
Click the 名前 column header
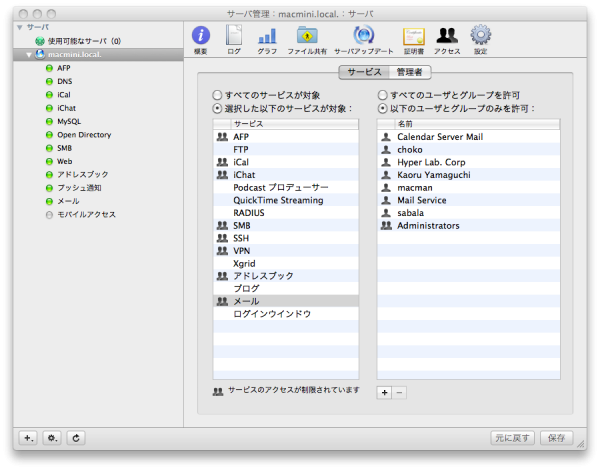(477, 124)
